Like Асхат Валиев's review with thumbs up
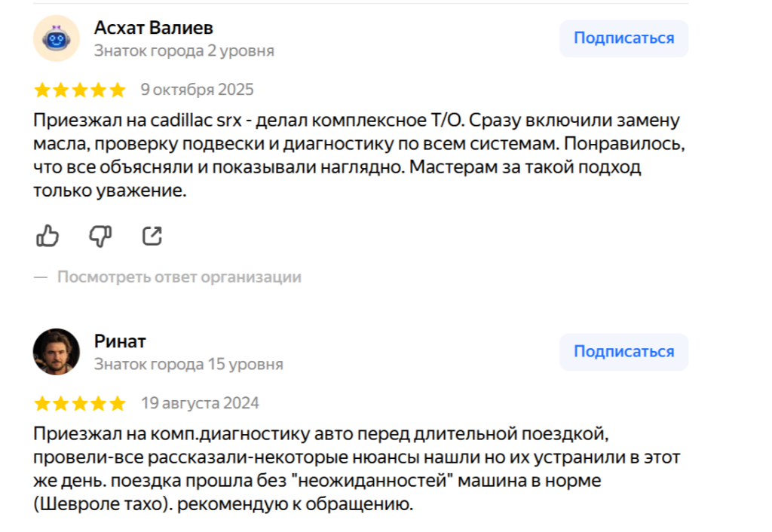772x532 pixels. [47, 236]
